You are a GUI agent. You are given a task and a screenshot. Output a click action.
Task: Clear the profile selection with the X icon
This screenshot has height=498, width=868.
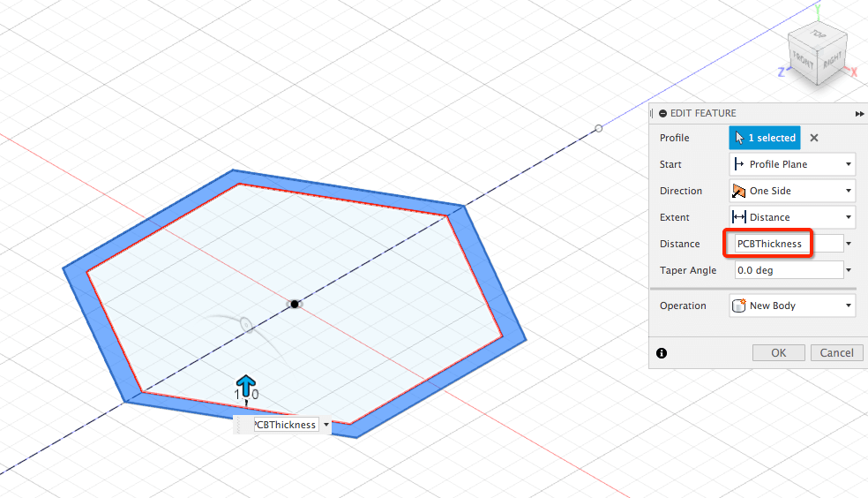[814, 138]
